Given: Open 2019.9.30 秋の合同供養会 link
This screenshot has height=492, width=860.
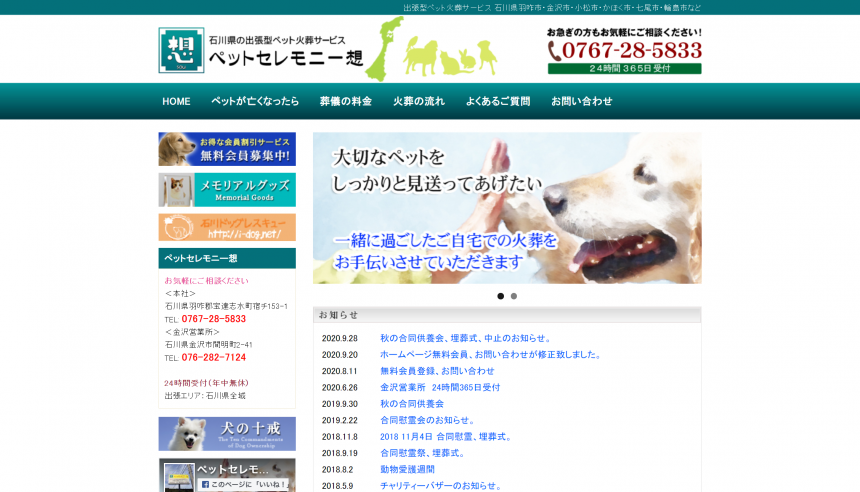Looking at the screenshot, I should [412, 404].
